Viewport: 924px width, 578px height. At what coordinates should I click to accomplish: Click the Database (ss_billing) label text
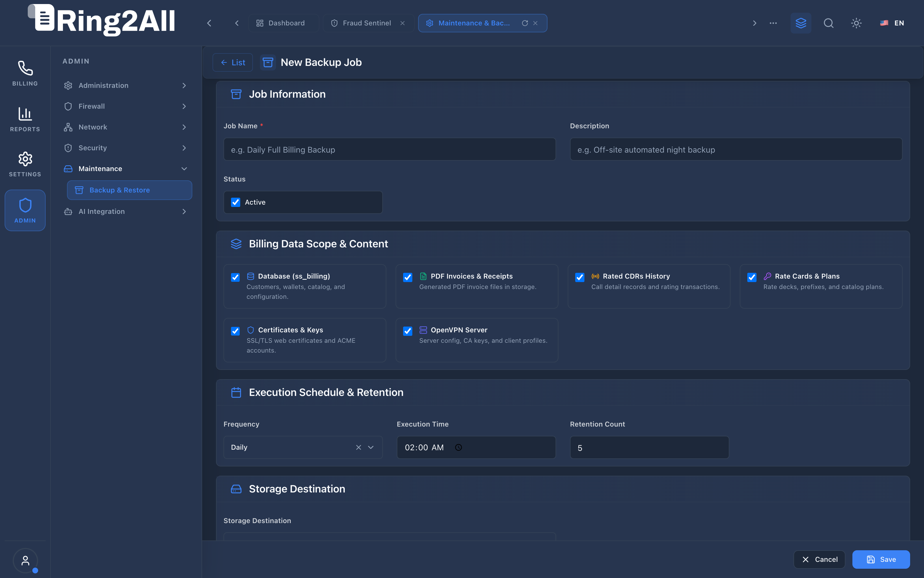[294, 276]
